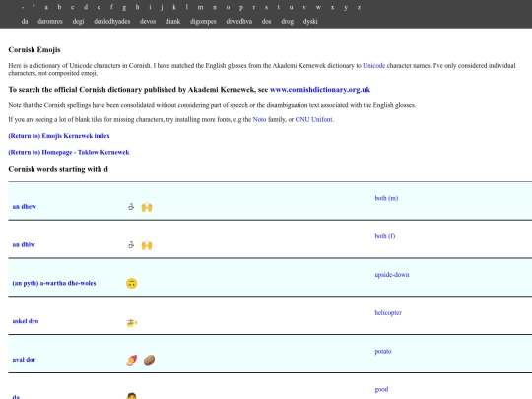Screen dimensions: 532x399
Task: Open letter 'm' in the alphabet bar
Action: 201,7
